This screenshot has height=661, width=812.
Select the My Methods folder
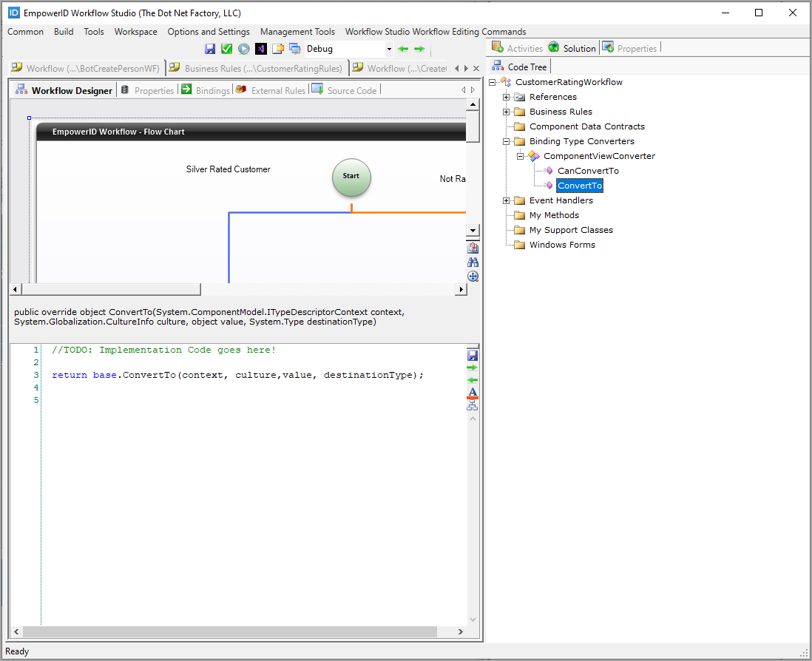554,215
